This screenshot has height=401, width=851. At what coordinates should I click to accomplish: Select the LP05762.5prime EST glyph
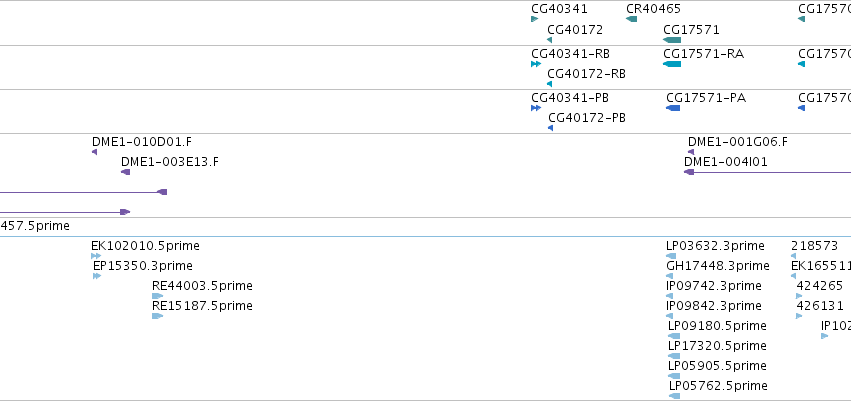point(674,396)
